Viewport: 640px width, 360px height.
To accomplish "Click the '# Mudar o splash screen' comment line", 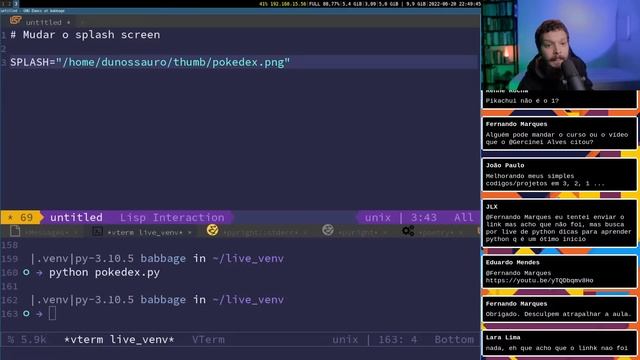I will (x=85, y=35).
